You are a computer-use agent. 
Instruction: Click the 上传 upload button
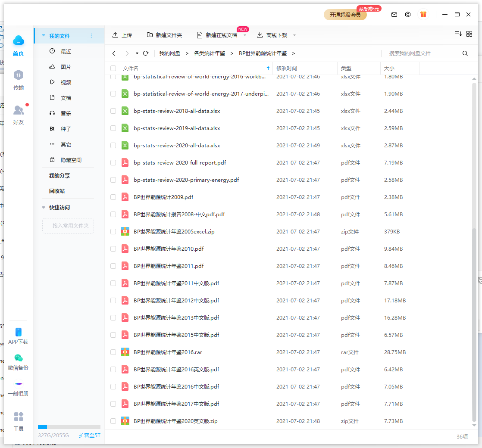[122, 35]
